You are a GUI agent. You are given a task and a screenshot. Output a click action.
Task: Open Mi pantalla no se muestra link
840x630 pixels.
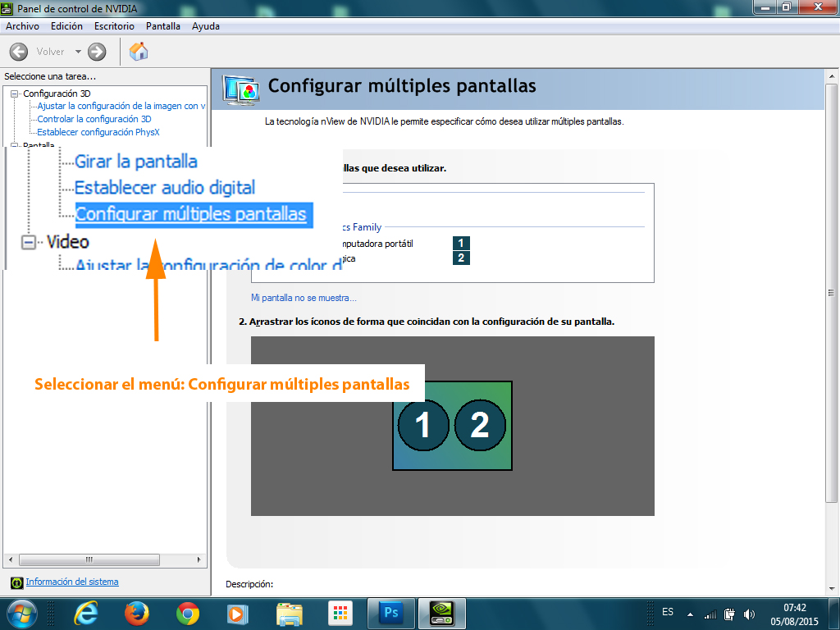304,298
